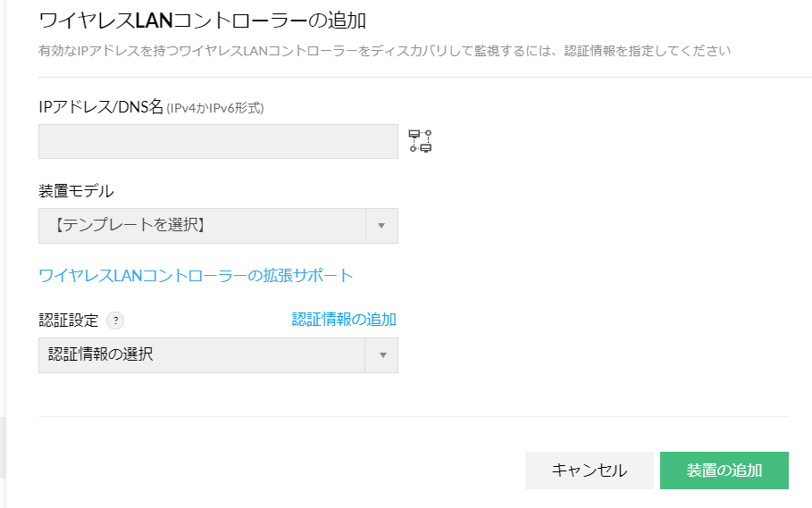Focus the IPアドレス/DNS名 input field
This screenshot has width=812, height=508.
pos(218,141)
